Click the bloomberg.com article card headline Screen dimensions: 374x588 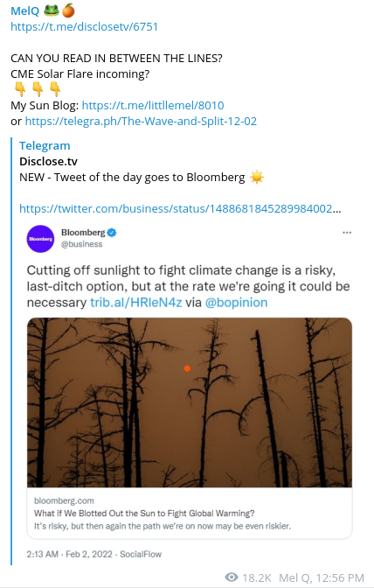(144, 513)
